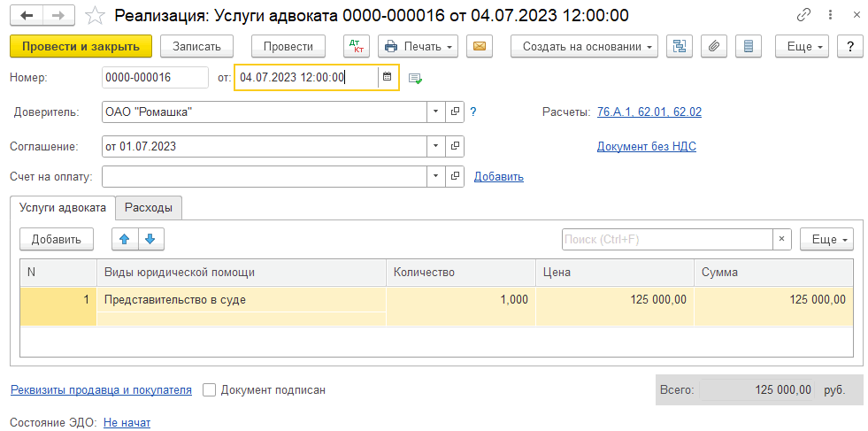Expand the Доверитель dropdown list
The height and width of the screenshot is (431, 868).
click(x=434, y=112)
